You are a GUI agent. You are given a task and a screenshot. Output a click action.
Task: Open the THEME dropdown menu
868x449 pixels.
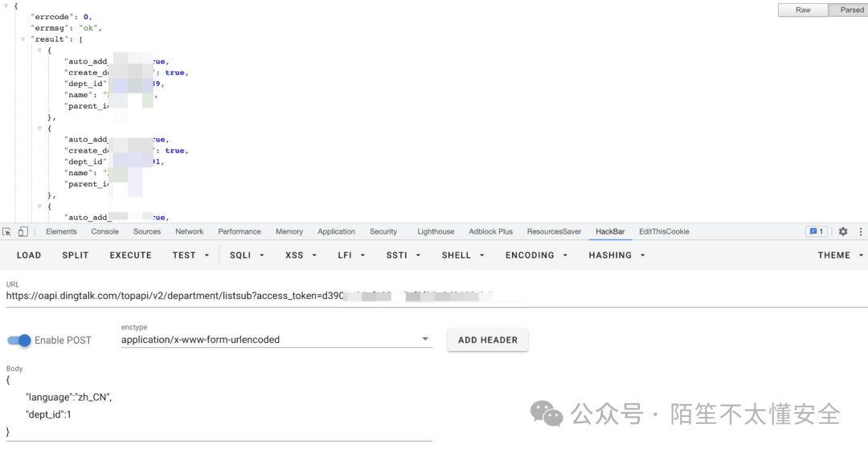[841, 255]
